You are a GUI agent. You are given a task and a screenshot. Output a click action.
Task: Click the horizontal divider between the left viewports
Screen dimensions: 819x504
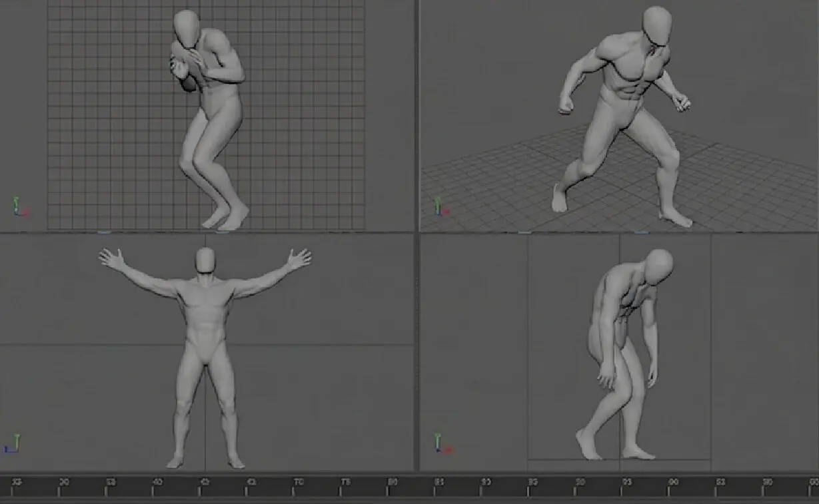(207, 232)
